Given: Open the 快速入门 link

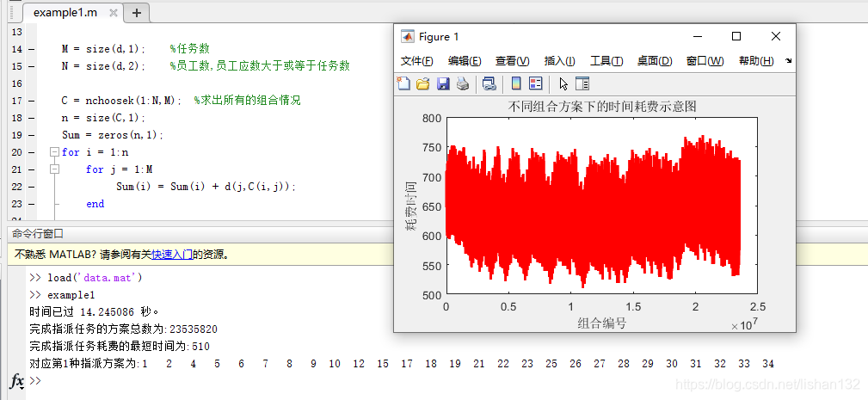Looking at the screenshot, I should 172,255.
